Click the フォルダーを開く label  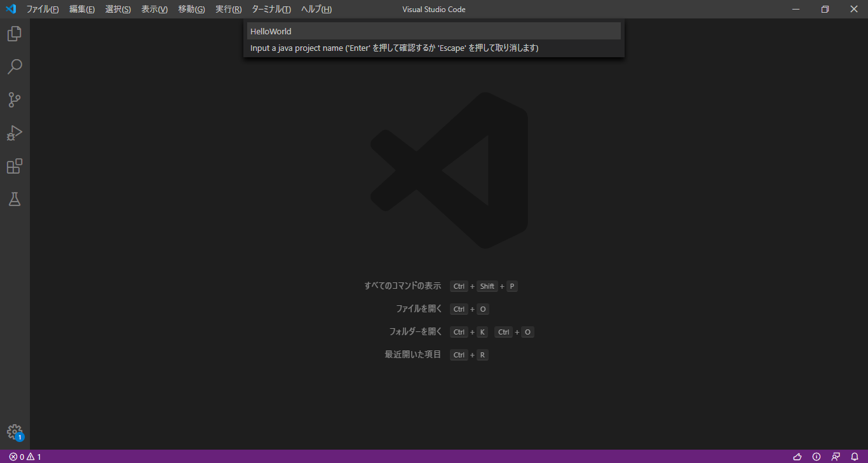pyautogui.click(x=415, y=332)
